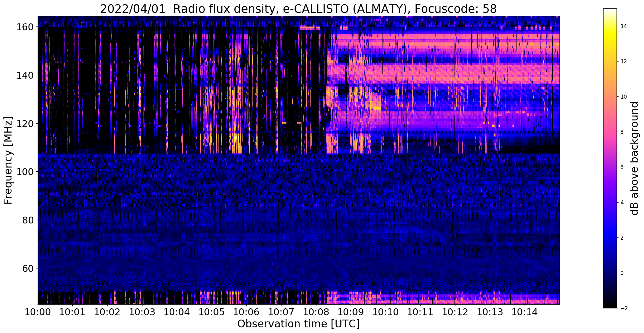Click the colorbar tick label 14
The height and width of the screenshot is (333, 644).
[624, 26]
